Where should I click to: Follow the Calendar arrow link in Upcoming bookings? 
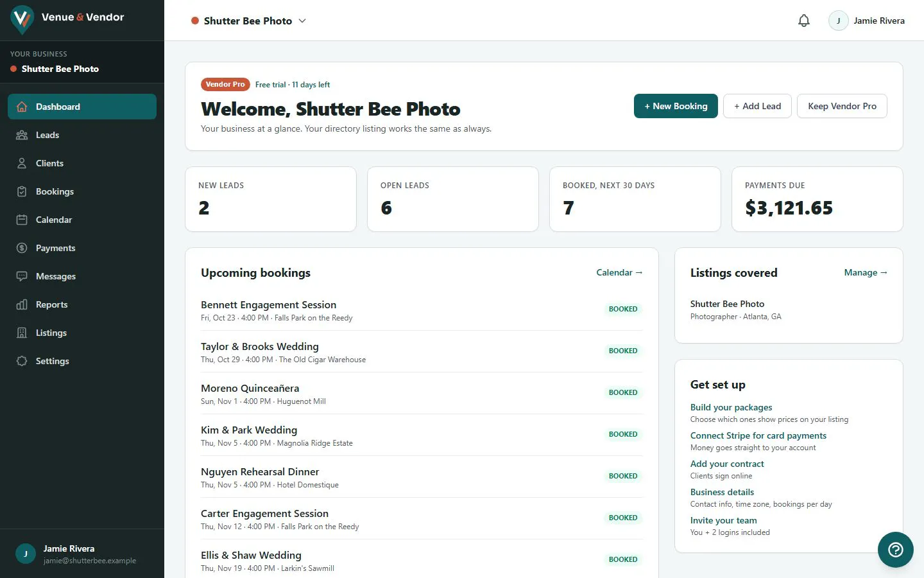point(619,272)
